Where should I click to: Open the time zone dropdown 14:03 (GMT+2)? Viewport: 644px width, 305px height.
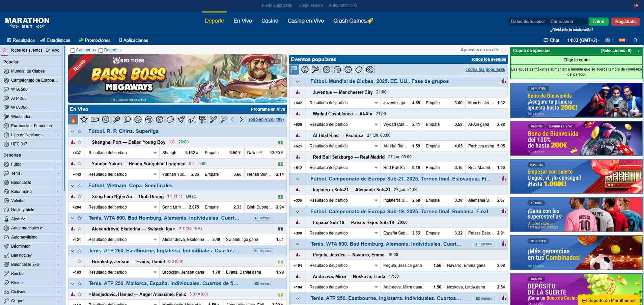click(x=583, y=40)
